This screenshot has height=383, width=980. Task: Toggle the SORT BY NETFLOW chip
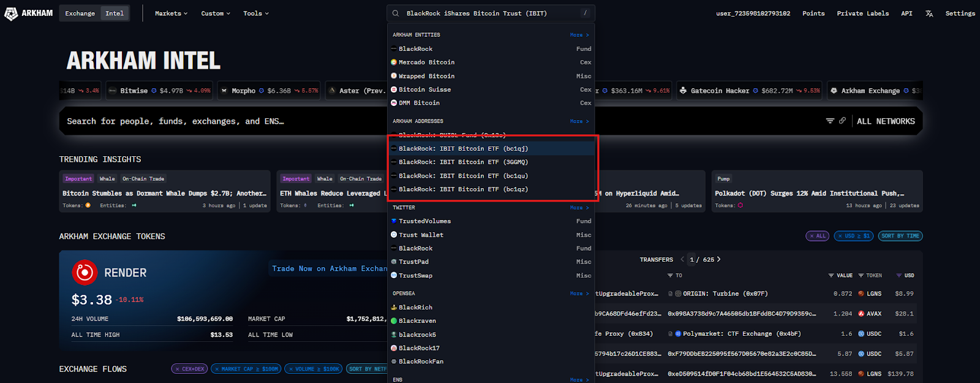coord(367,369)
